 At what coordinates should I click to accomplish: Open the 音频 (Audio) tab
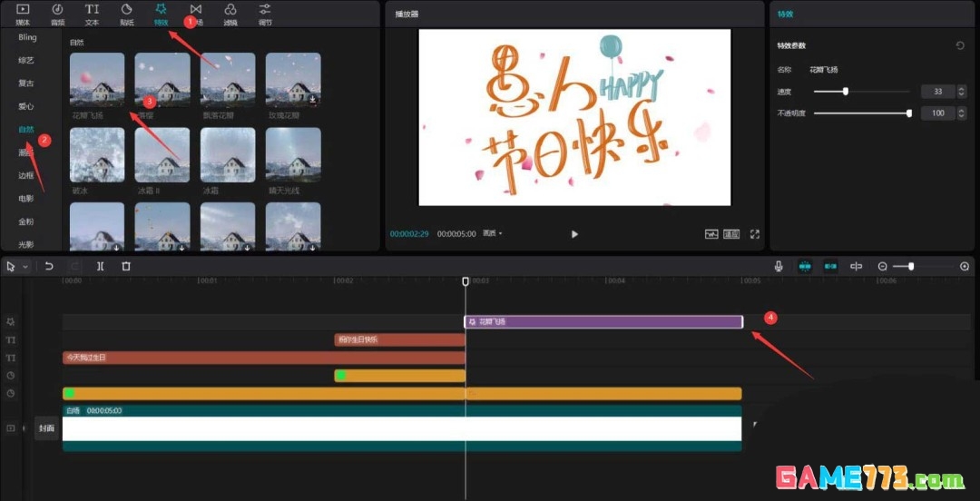pyautogui.click(x=57, y=15)
